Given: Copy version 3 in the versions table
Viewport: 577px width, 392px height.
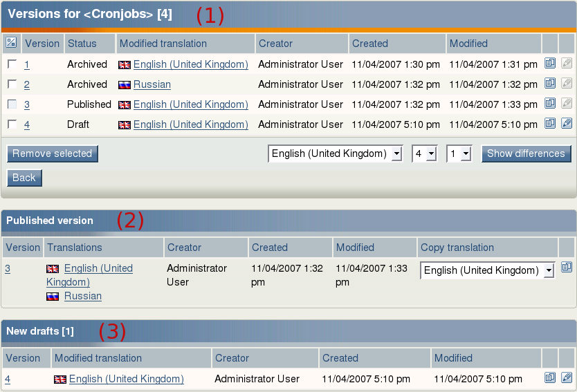Looking at the screenshot, I should pos(550,103).
